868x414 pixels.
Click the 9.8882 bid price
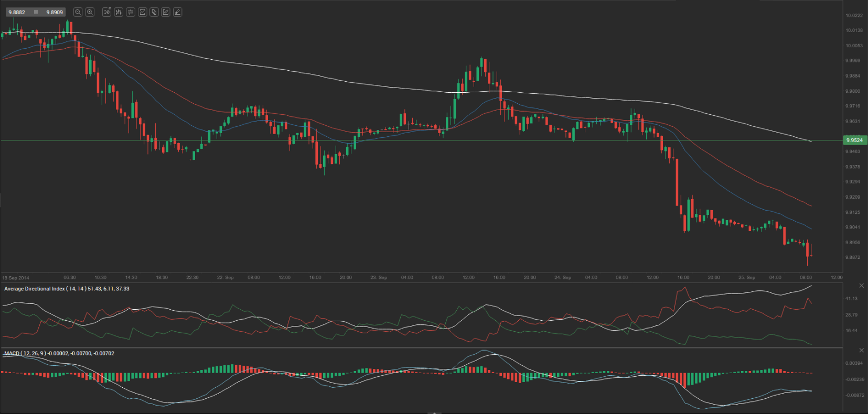[17, 12]
